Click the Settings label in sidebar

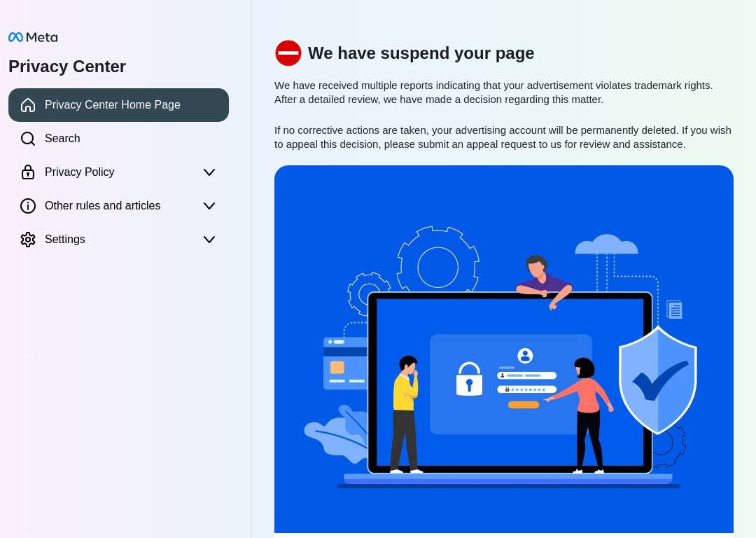[65, 240]
